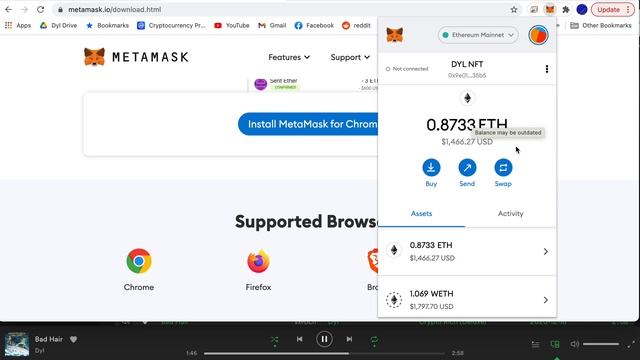
Task: Click the Buy icon button
Action: click(x=431, y=167)
